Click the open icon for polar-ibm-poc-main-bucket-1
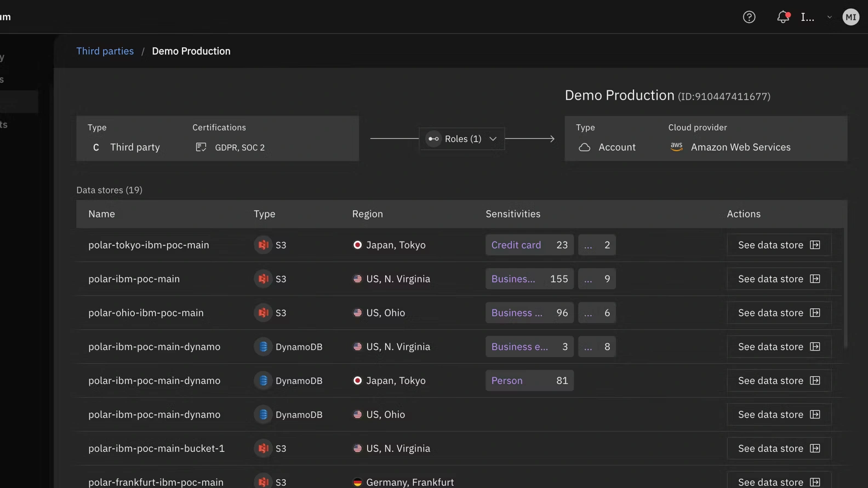 click(815, 449)
